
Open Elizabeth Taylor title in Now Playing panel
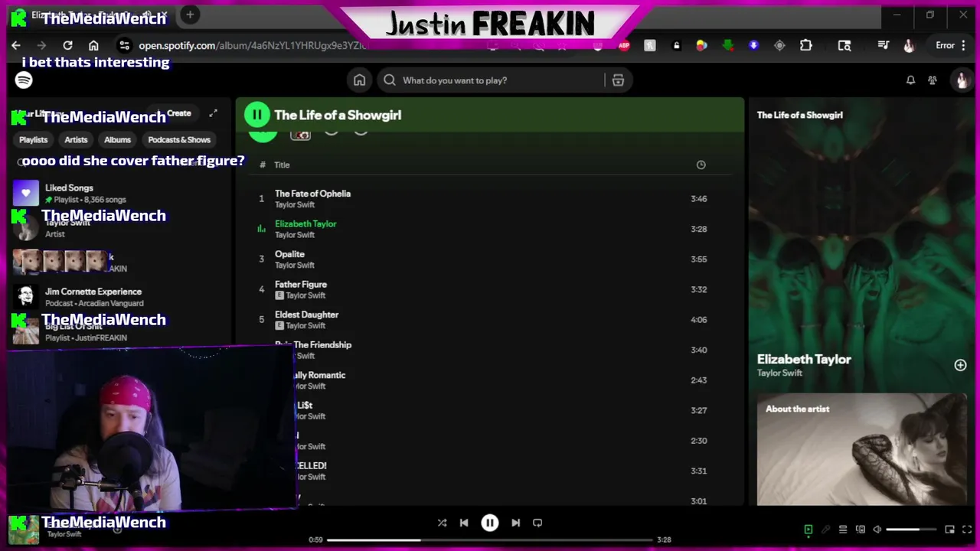point(804,360)
